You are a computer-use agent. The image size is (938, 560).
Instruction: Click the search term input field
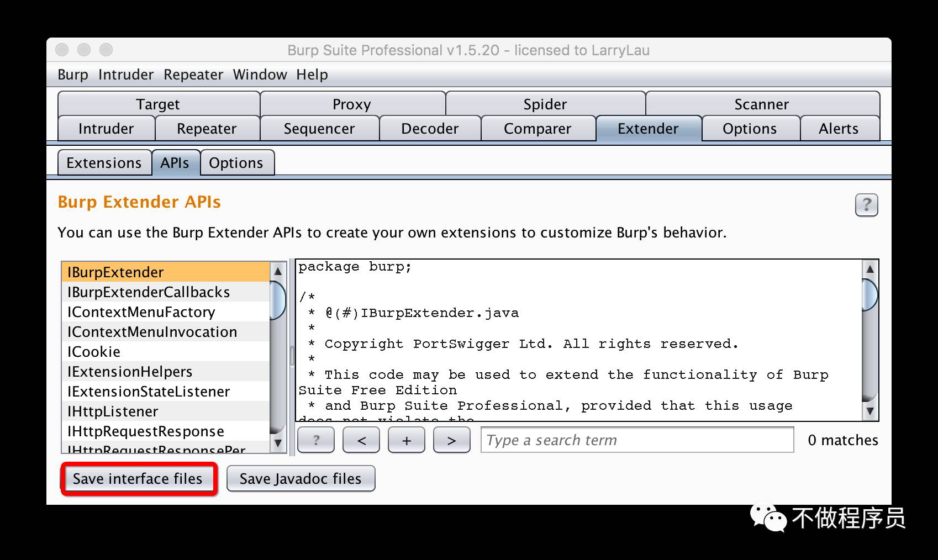(x=637, y=440)
